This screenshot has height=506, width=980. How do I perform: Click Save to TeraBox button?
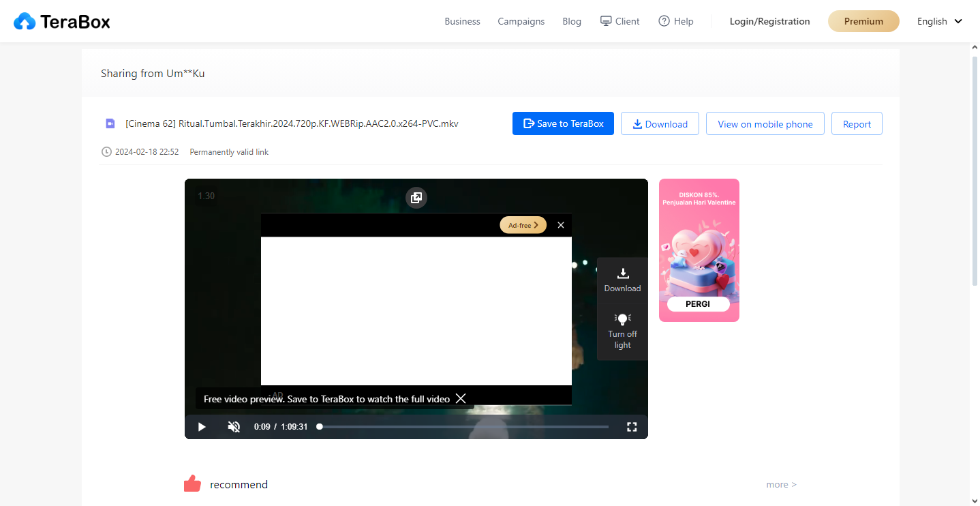click(563, 123)
